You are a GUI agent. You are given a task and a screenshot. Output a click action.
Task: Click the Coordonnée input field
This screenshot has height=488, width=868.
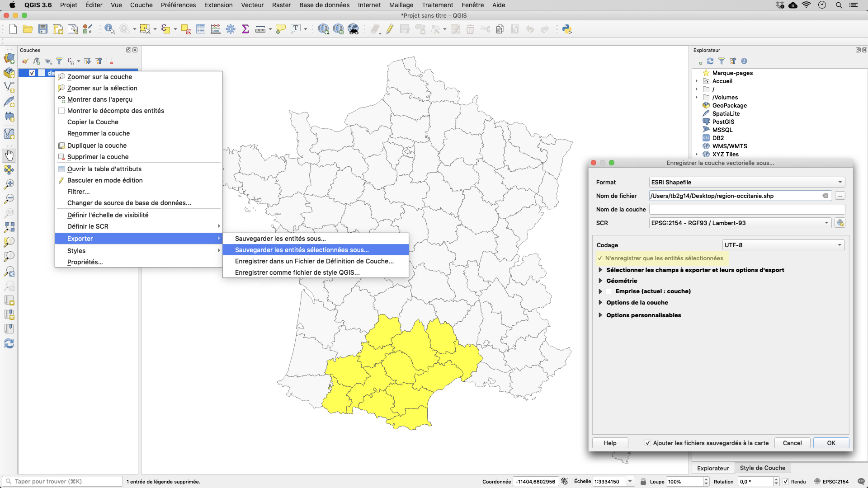536,482
